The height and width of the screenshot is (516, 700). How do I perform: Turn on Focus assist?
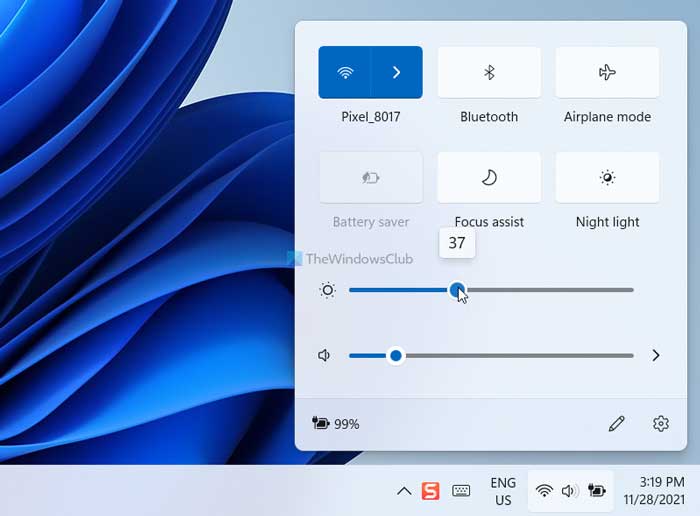click(x=489, y=178)
